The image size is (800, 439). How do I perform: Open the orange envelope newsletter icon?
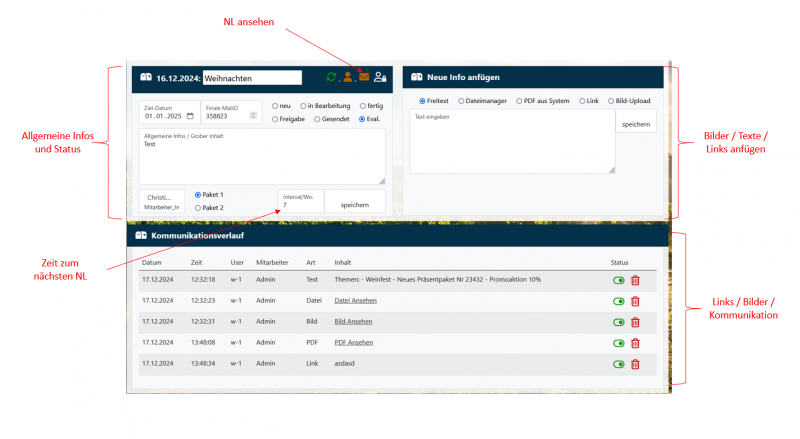(x=364, y=77)
